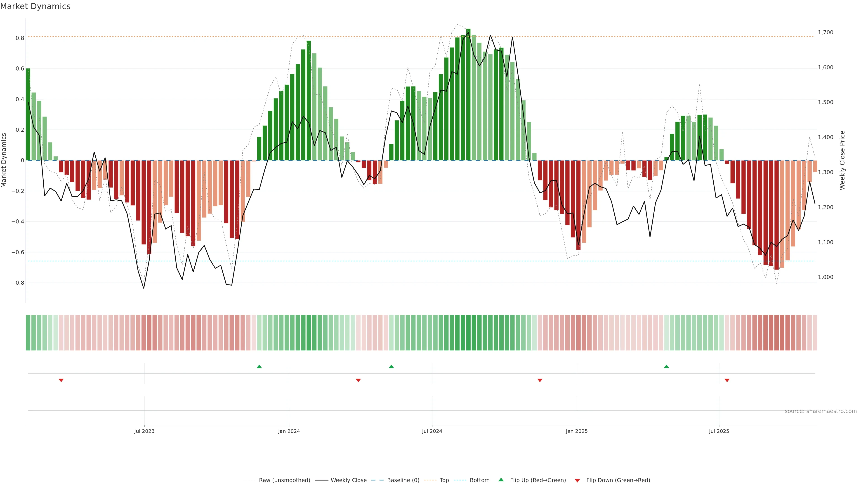Toggle the Top legend entry
The image size is (868, 488).
pyautogui.click(x=444, y=480)
